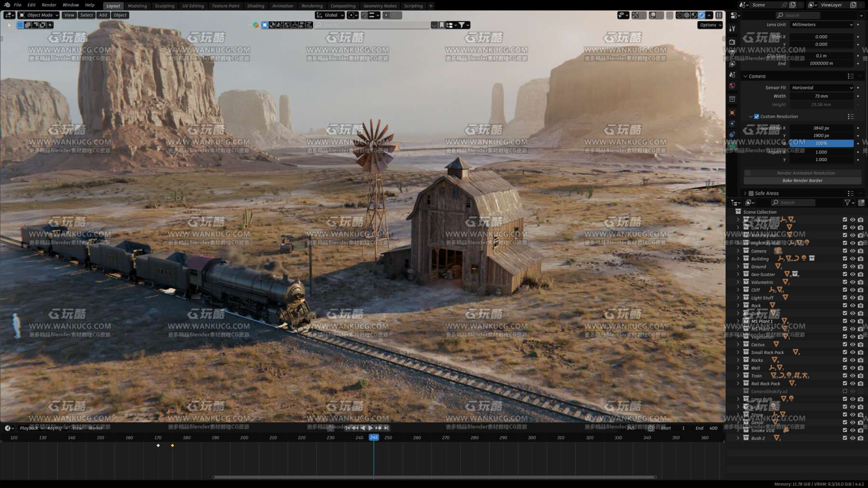868x488 pixels.
Task: Jump to the timeline start frame
Action: 348,428
